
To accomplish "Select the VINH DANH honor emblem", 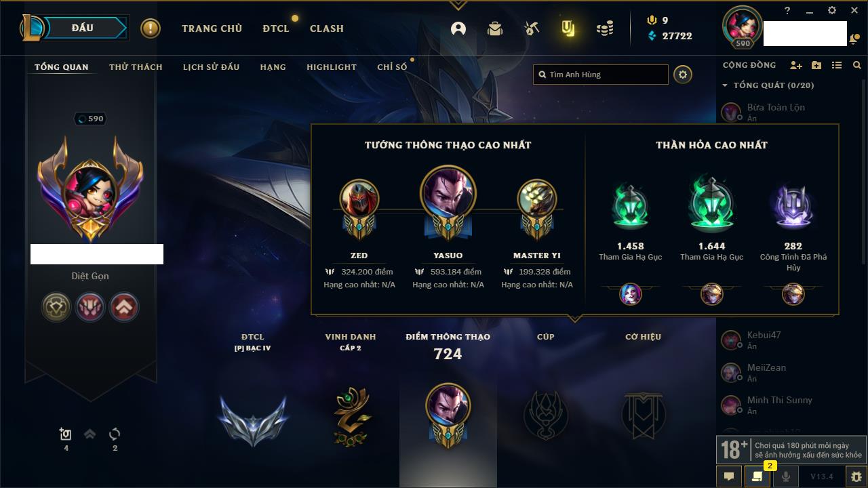I will [x=351, y=416].
